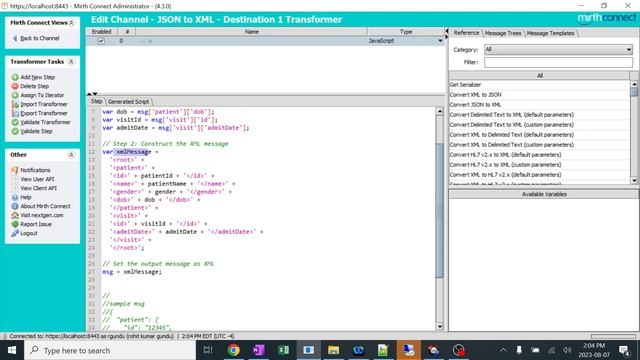Open the notification center in the taskbar

coord(623,350)
